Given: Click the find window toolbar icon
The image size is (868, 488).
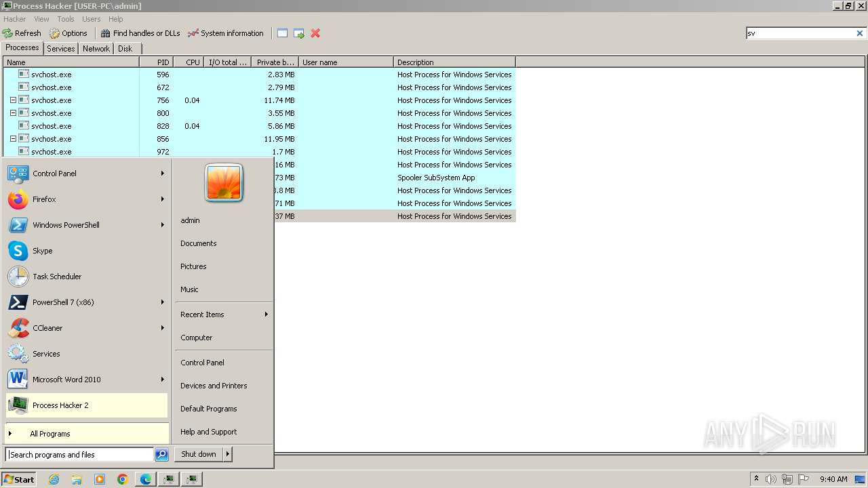Looking at the screenshot, I should pos(283,33).
